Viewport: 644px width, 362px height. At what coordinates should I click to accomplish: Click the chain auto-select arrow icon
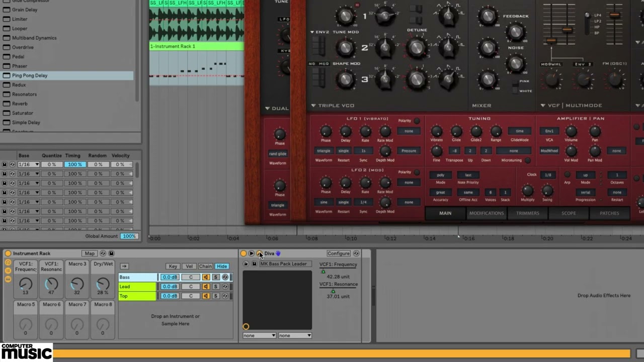[124, 266]
